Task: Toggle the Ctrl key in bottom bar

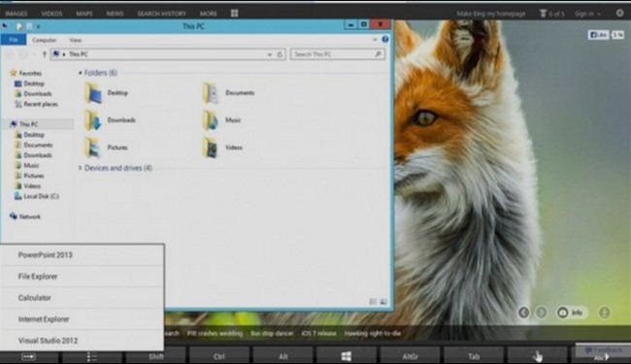Action: (x=219, y=356)
